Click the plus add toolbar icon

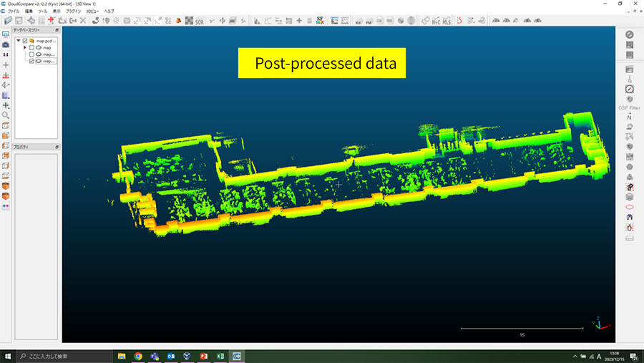point(299,21)
